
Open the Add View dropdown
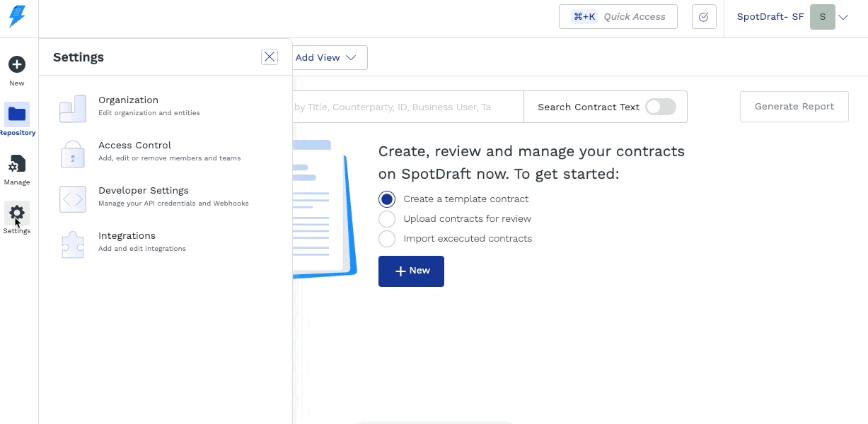326,58
